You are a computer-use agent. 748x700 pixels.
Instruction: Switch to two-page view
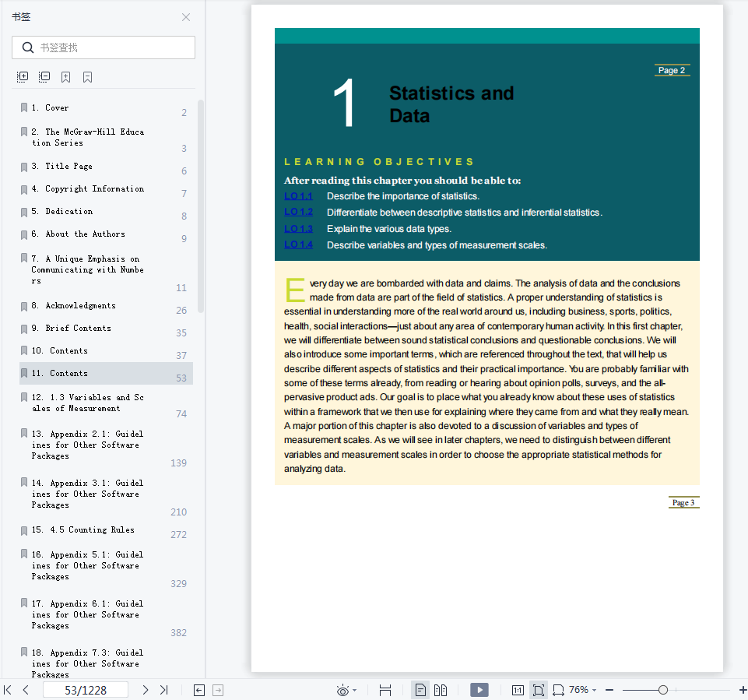(441, 690)
